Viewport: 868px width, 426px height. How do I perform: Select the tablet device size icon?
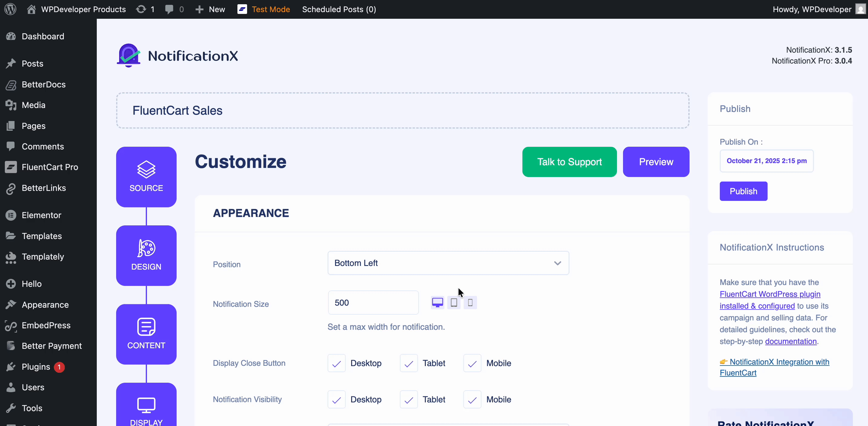point(454,302)
